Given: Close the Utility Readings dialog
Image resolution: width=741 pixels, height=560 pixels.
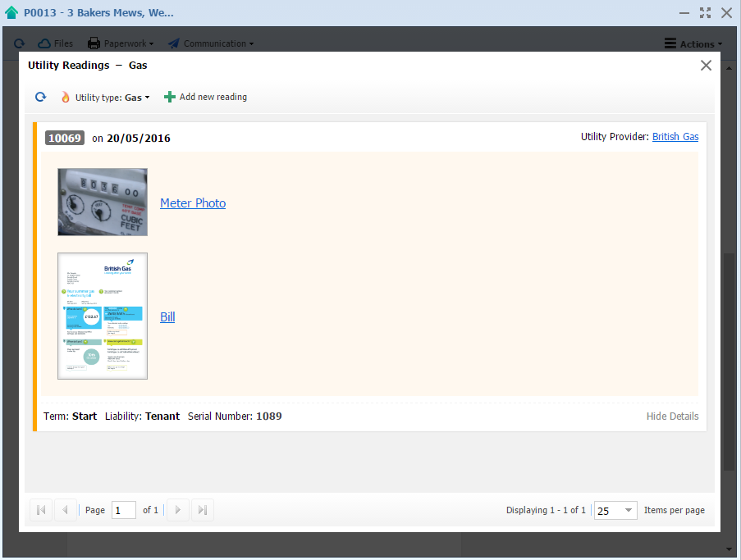Looking at the screenshot, I should coord(706,66).
